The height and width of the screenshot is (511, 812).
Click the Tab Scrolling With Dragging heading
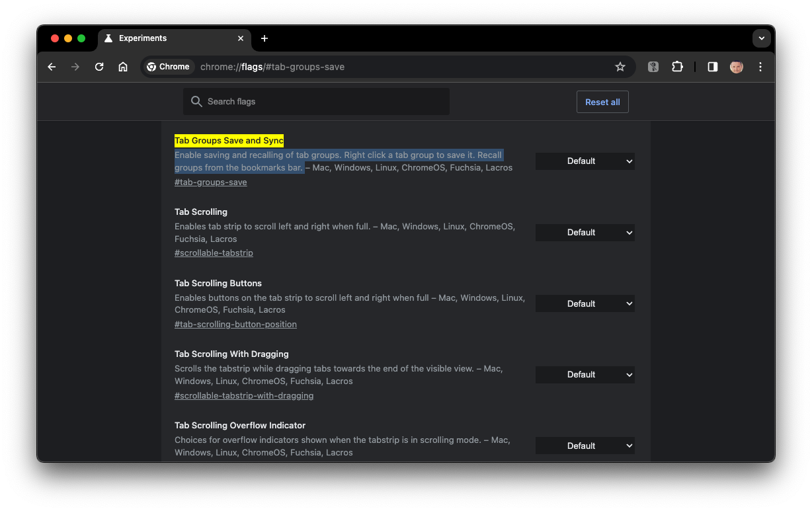[x=231, y=354]
